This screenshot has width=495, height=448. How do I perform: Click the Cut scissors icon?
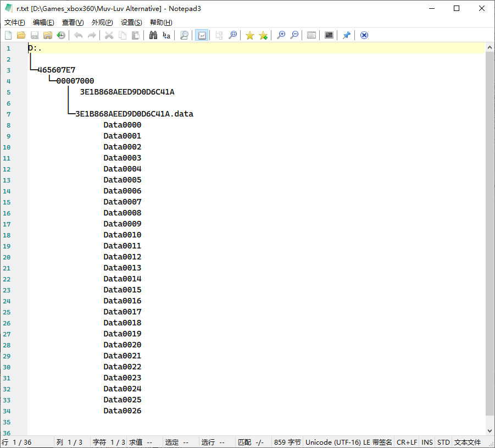coord(109,35)
